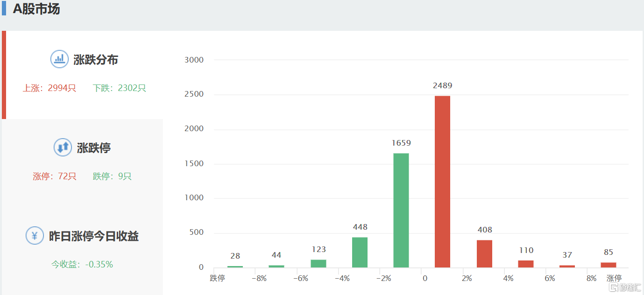This screenshot has height=295, width=644.
Task: Click the 下跌：2302只 text
Action: (119, 88)
